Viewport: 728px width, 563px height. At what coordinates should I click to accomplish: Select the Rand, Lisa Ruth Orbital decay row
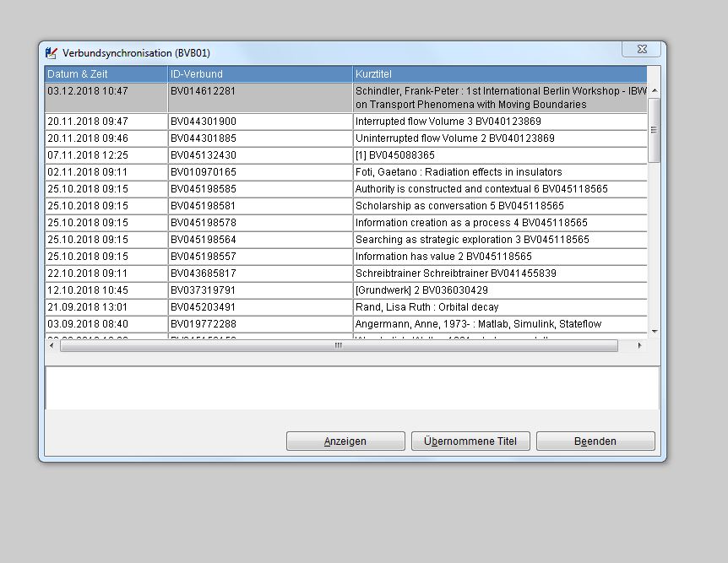[x=500, y=307]
